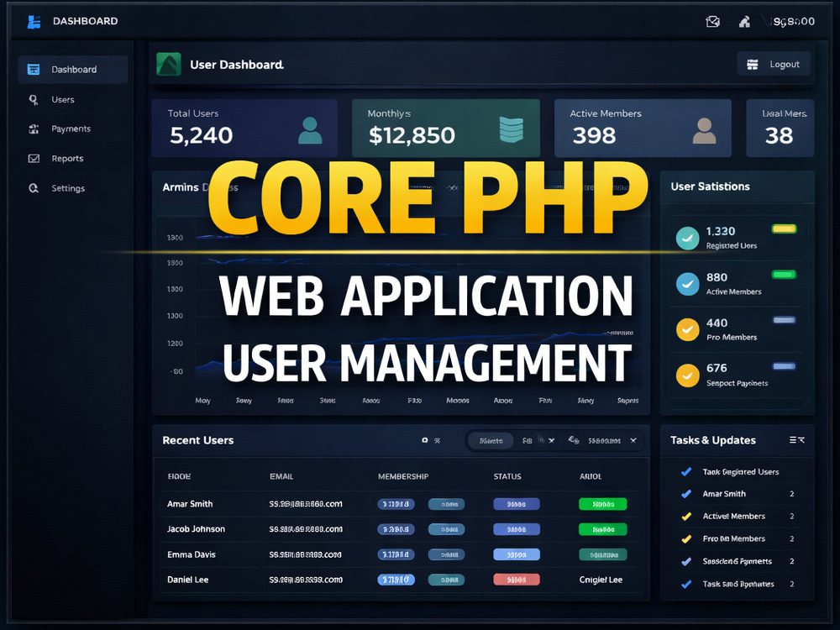Click the Recent Users heading
This screenshot has width=840, height=630.
[x=197, y=440]
